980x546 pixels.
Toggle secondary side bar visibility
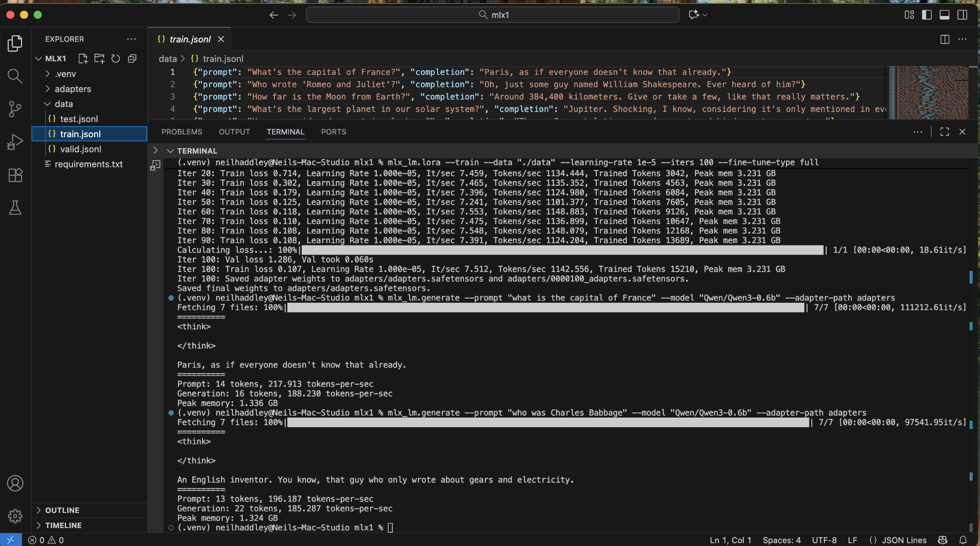tap(962, 15)
